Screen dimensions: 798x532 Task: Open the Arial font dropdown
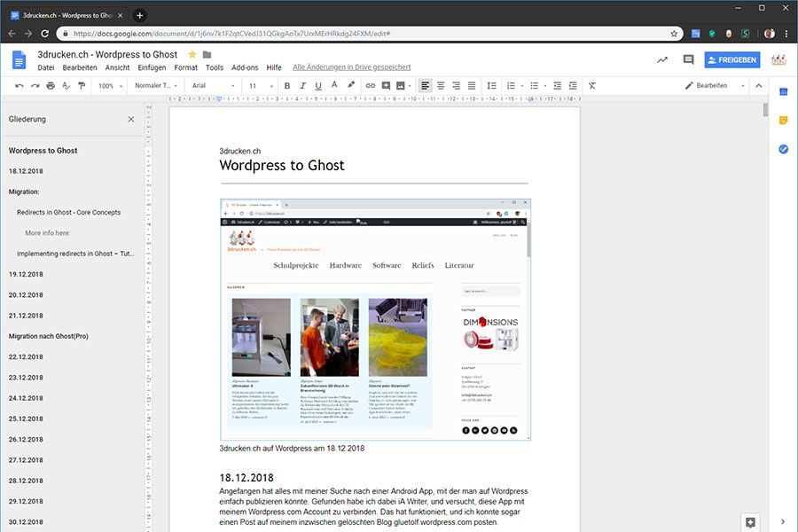coord(214,85)
